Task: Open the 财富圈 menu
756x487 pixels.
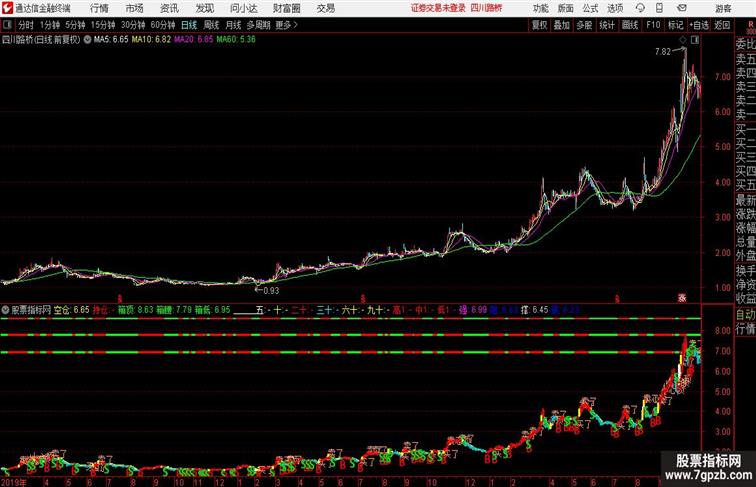Action: pyautogui.click(x=286, y=8)
